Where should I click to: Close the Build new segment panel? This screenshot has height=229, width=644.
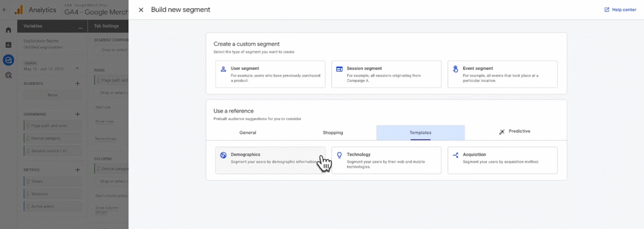coord(141,10)
